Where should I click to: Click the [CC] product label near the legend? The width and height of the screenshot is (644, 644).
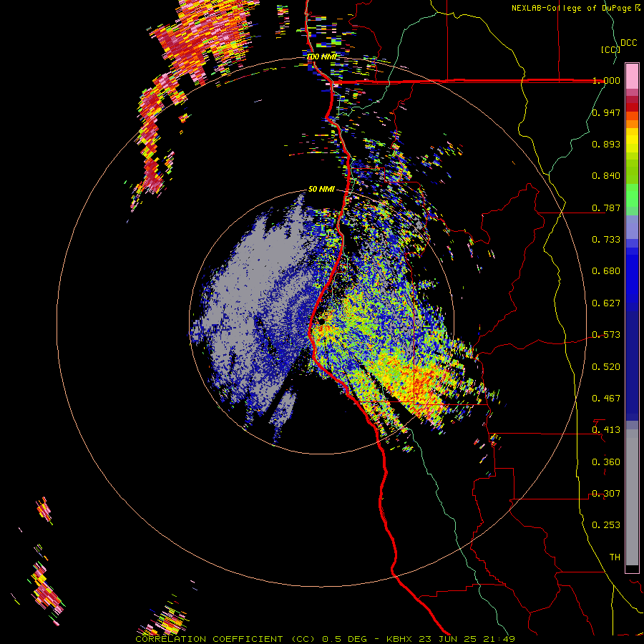[x=610, y=49]
